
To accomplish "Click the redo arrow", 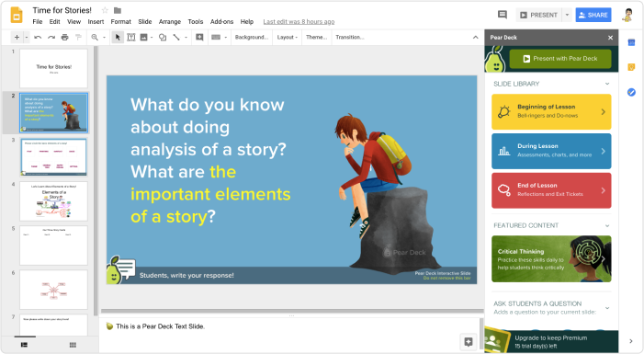I will (x=51, y=38).
